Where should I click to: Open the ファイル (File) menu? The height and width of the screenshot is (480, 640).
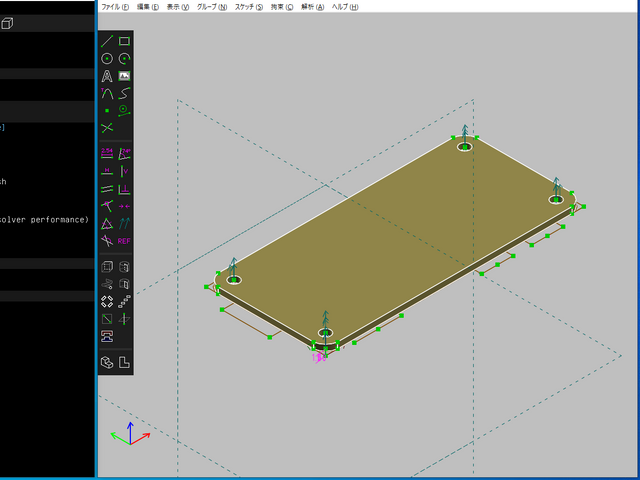pyautogui.click(x=116, y=6)
